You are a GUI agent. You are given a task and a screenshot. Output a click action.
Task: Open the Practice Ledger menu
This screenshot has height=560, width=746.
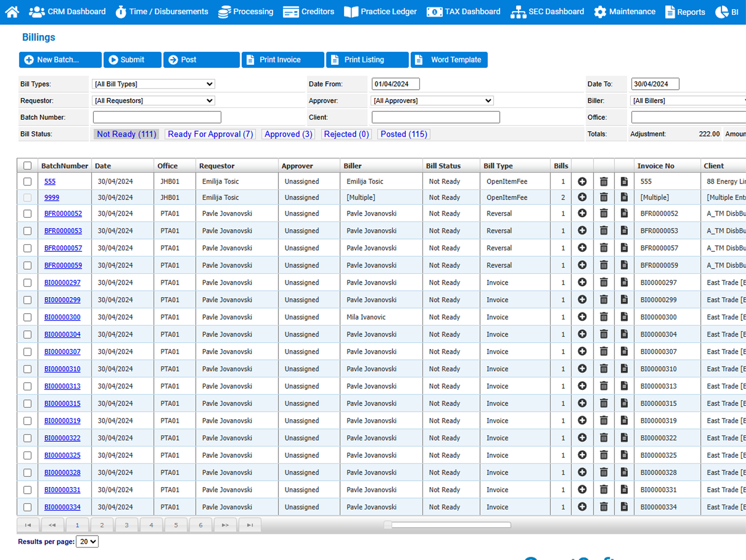[380, 11]
